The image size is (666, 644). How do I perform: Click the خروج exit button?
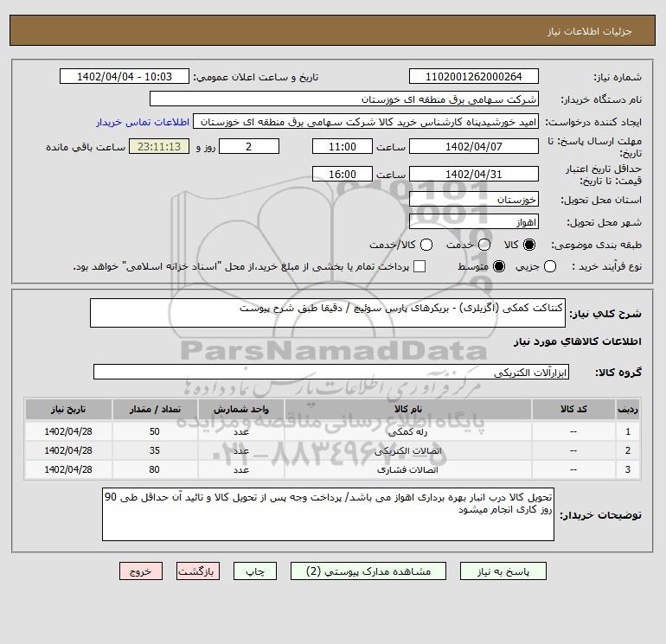coord(141,571)
